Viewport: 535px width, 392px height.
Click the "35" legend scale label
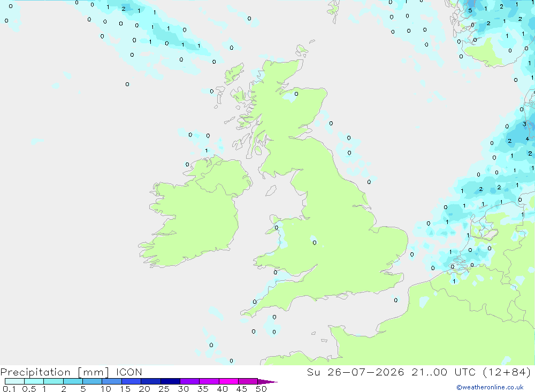(203, 389)
